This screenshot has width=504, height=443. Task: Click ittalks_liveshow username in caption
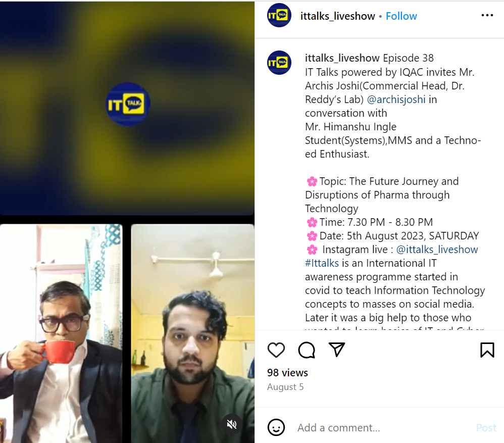pos(342,58)
